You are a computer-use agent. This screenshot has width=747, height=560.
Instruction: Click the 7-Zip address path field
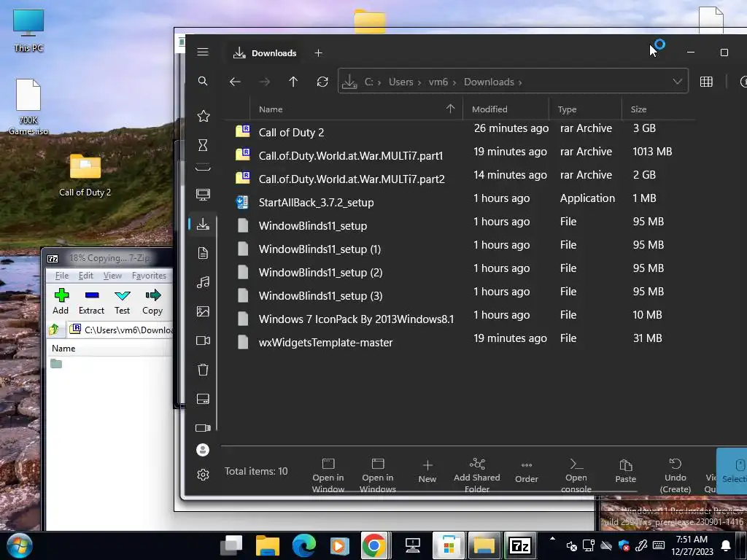pyautogui.click(x=120, y=330)
